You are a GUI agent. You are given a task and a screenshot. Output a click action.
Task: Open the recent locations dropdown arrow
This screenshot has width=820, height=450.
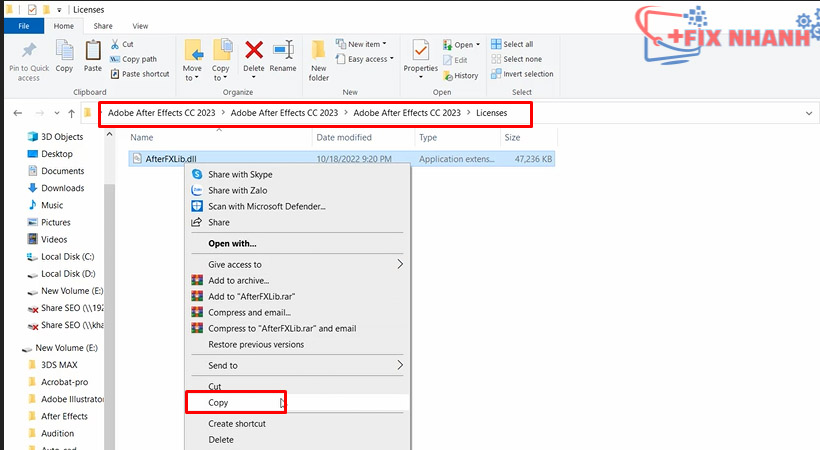point(56,113)
